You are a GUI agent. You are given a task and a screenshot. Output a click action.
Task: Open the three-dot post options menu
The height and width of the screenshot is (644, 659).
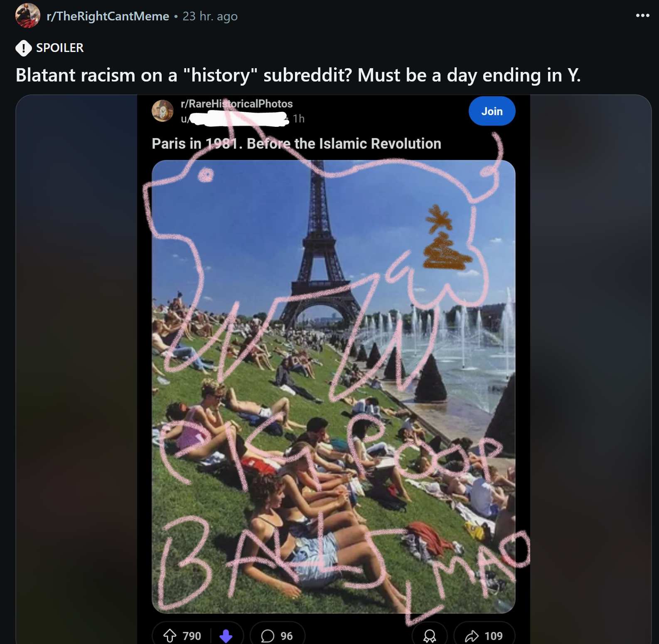642,16
